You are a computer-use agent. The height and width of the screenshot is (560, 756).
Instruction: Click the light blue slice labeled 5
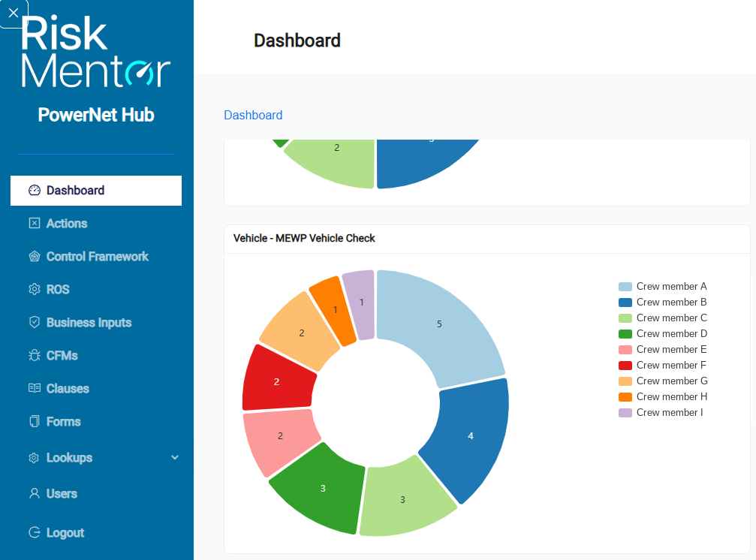pos(439,324)
